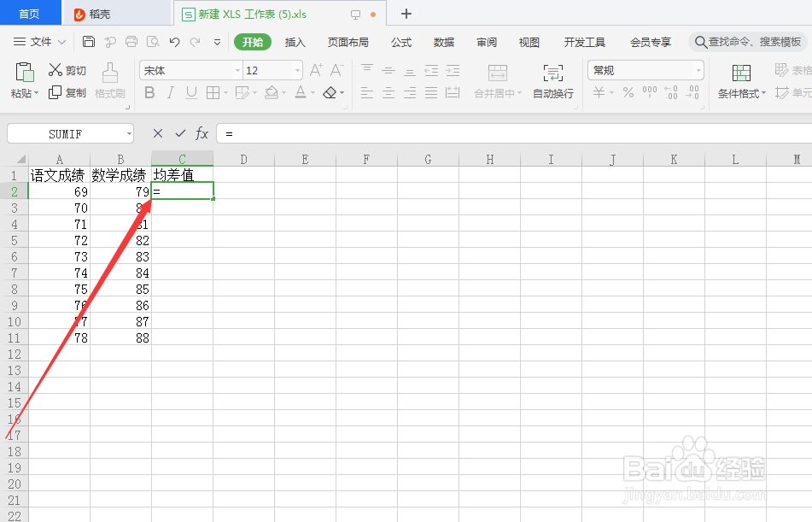Align text to vertical middle

point(388,71)
